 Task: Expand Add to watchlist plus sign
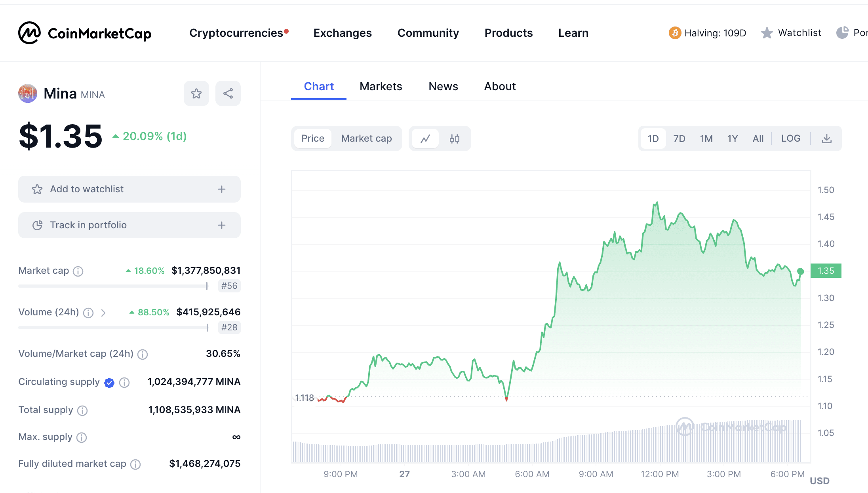coord(222,189)
